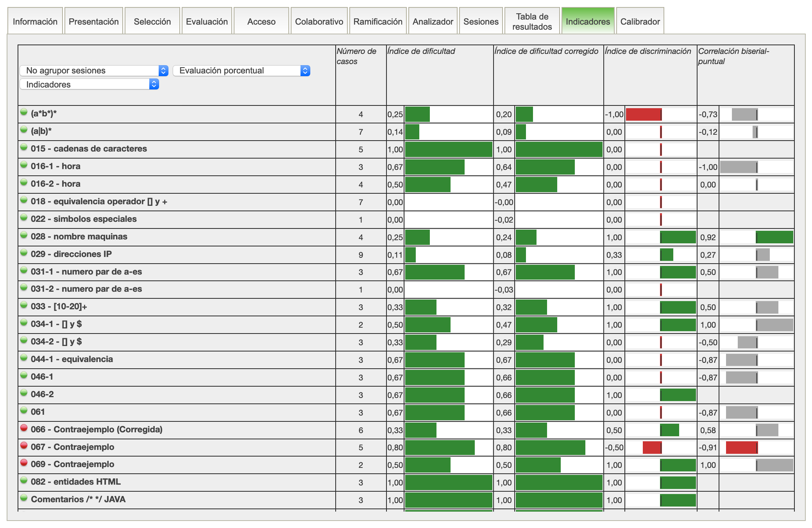Select the Ramificación tab
The height and width of the screenshot is (528, 812).
(x=377, y=21)
